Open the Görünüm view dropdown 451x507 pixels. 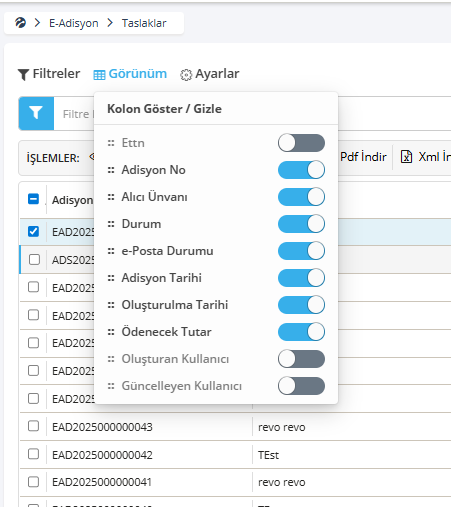130,74
